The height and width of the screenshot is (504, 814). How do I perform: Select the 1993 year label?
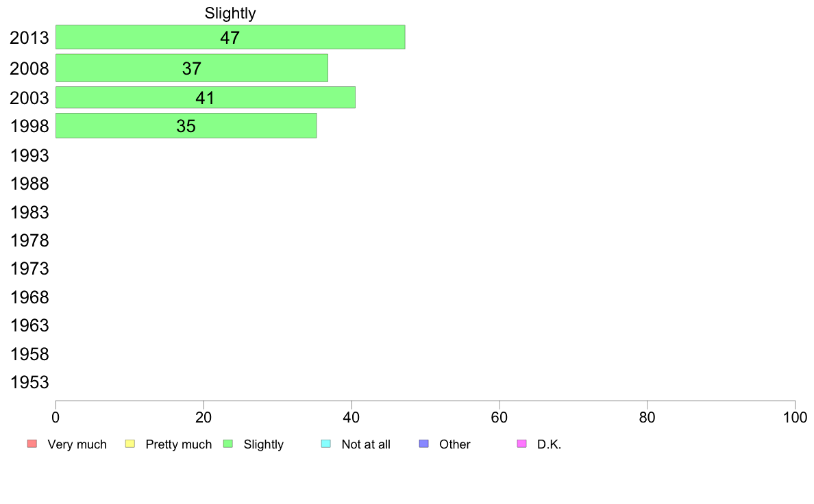coord(29,155)
